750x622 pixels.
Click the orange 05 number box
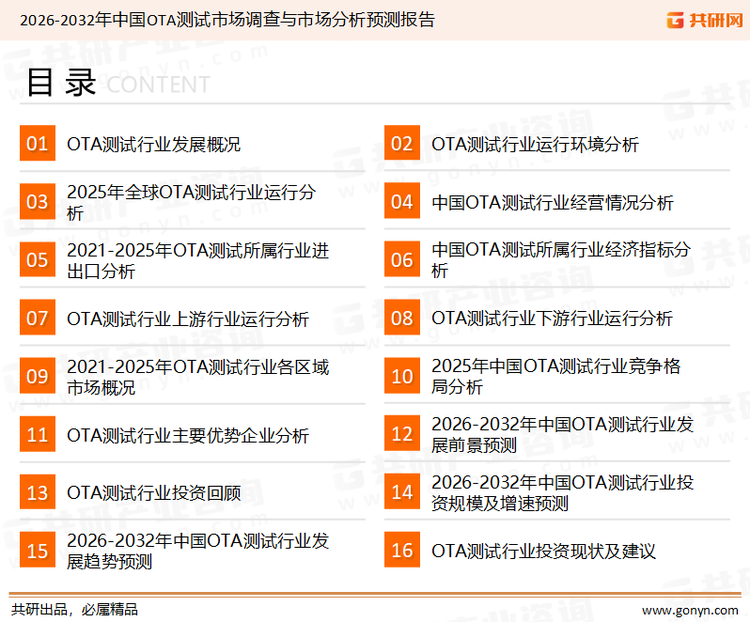click(37, 259)
